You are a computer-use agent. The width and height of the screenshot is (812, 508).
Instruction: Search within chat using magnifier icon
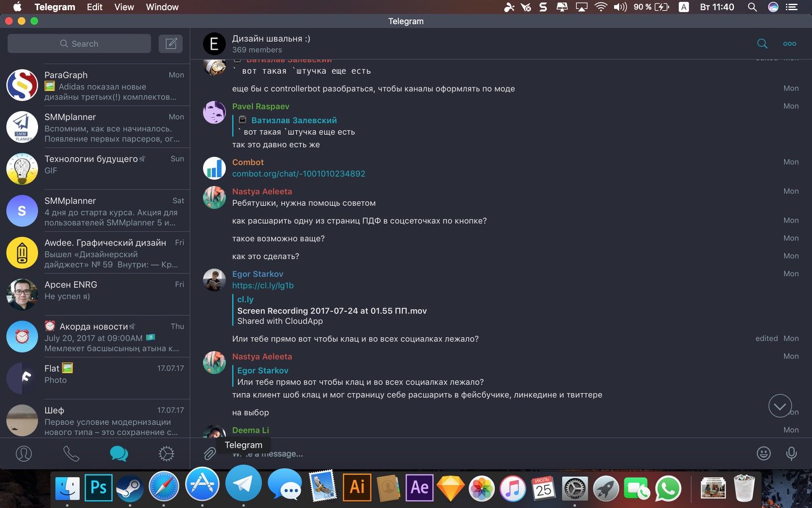point(763,44)
